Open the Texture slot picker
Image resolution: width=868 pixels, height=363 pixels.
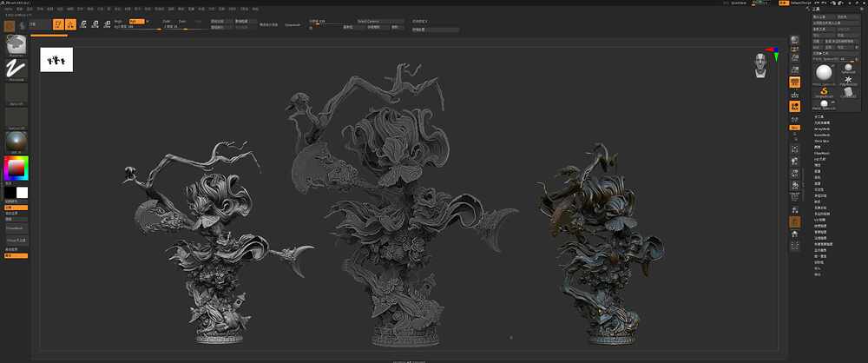click(16, 117)
